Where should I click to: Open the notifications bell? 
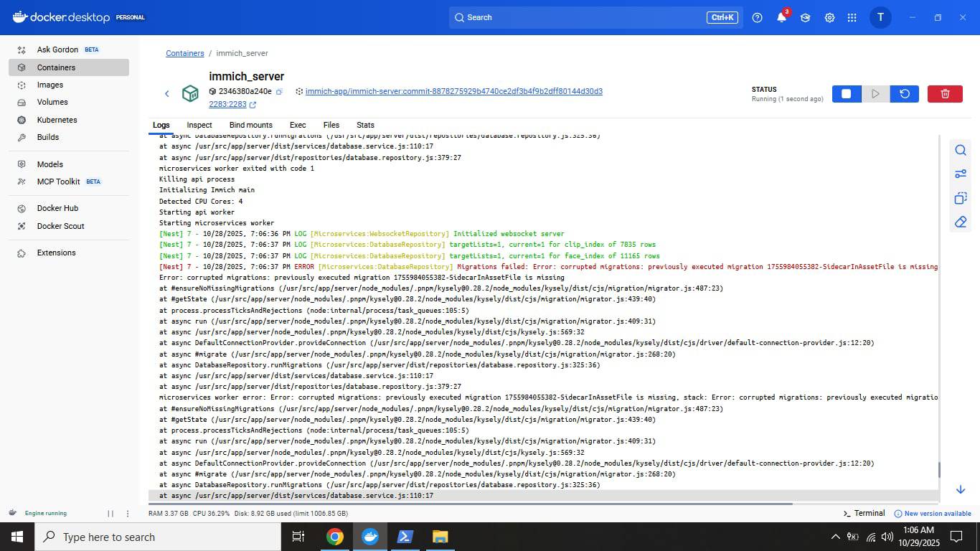pyautogui.click(x=781, y=17)
